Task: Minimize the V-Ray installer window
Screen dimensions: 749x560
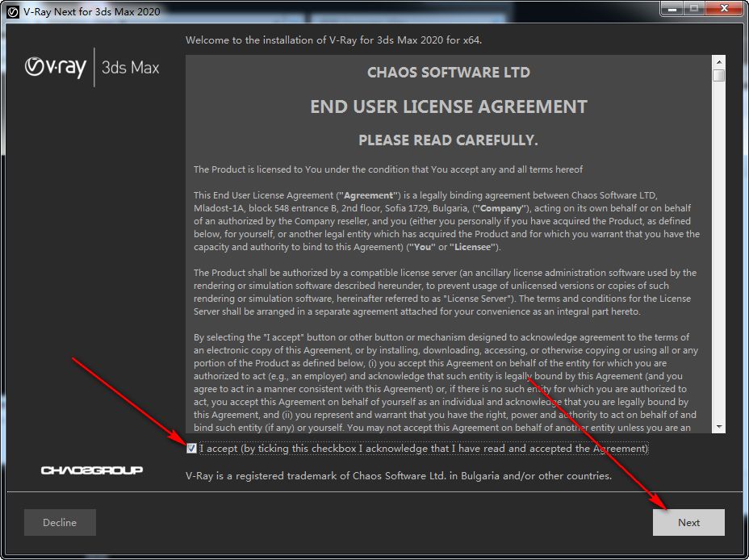Action: tap(672, 9)
